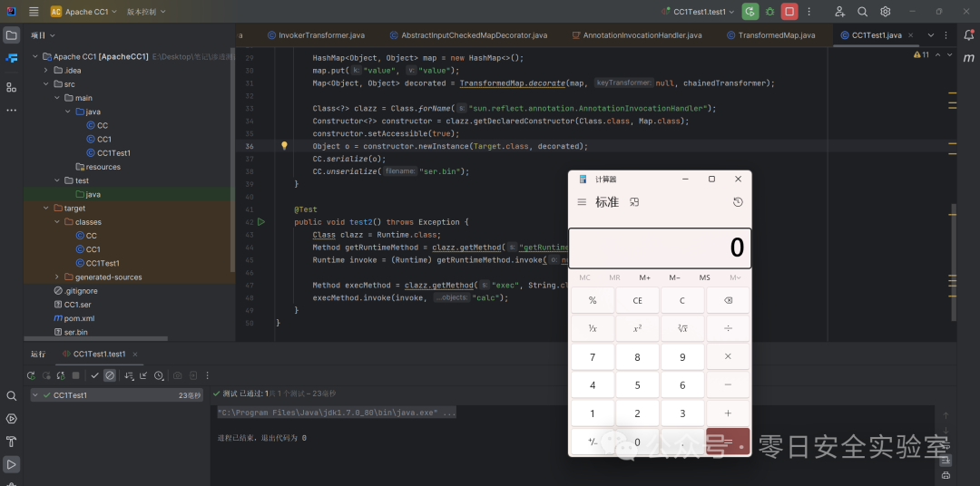Collapse the target folder

click(x=45, y=208)
